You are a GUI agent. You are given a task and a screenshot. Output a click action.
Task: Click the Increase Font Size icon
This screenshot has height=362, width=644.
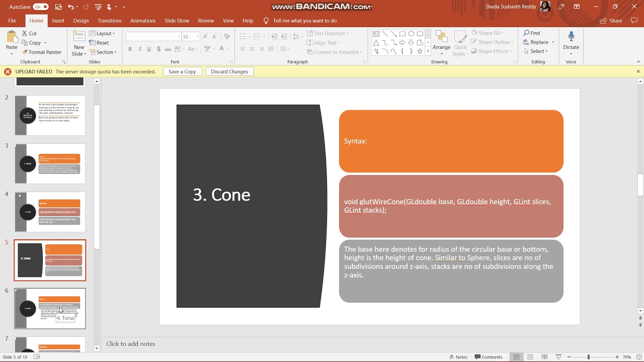[x=205, y=37]
